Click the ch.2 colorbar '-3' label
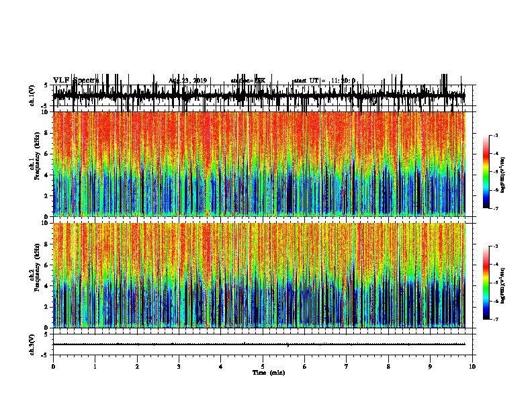The height and width of the screenshot is (411, 532). pyautogui.click(x=496, y=246)
